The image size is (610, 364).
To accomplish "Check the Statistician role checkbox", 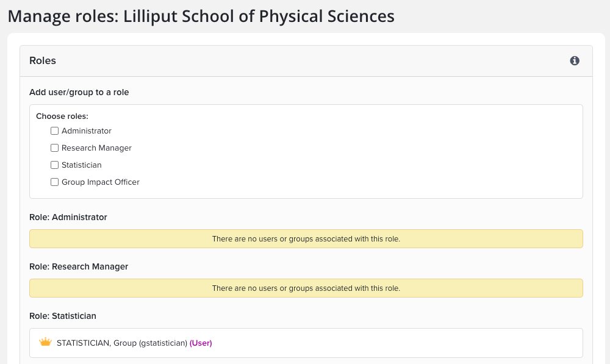I will point(55,165).
